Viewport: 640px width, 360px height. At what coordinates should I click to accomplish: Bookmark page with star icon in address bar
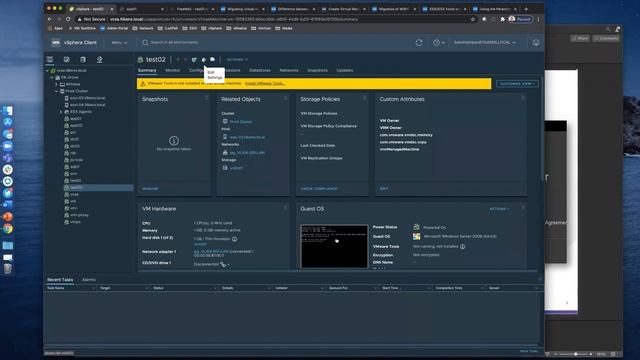click(x=473, y=19)
